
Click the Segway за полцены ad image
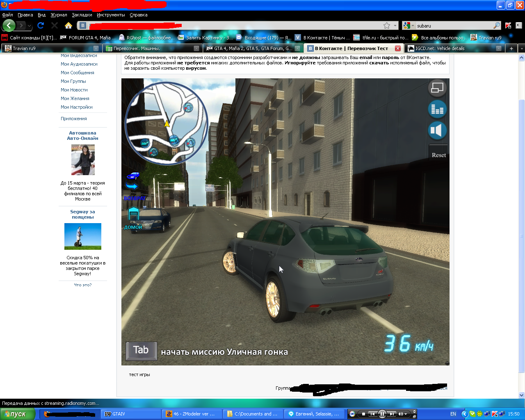click(x=83, y=236)
